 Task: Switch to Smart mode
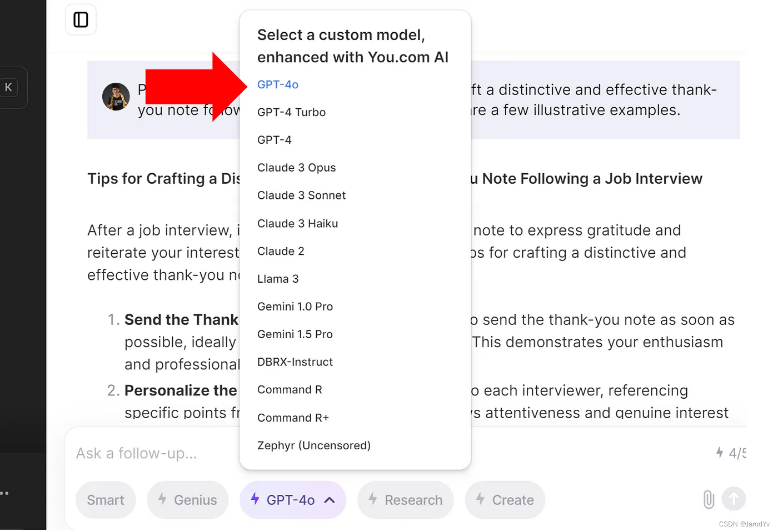106,500
